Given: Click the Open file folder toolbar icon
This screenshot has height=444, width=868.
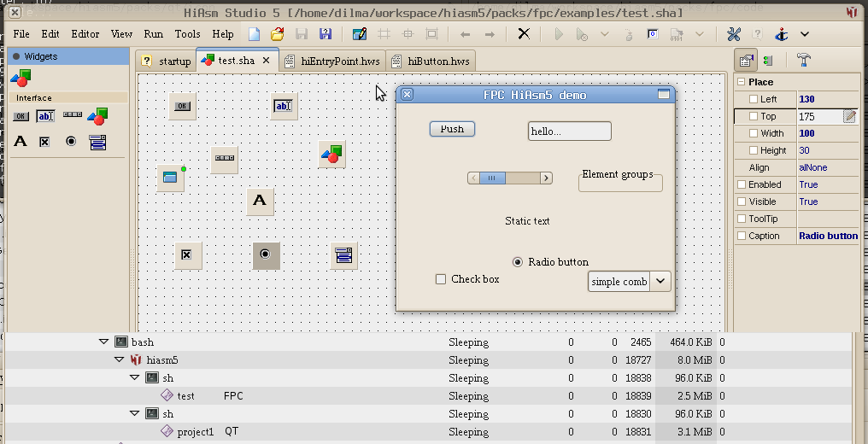Looking at the screenshot, I should (x=277, y=34).
